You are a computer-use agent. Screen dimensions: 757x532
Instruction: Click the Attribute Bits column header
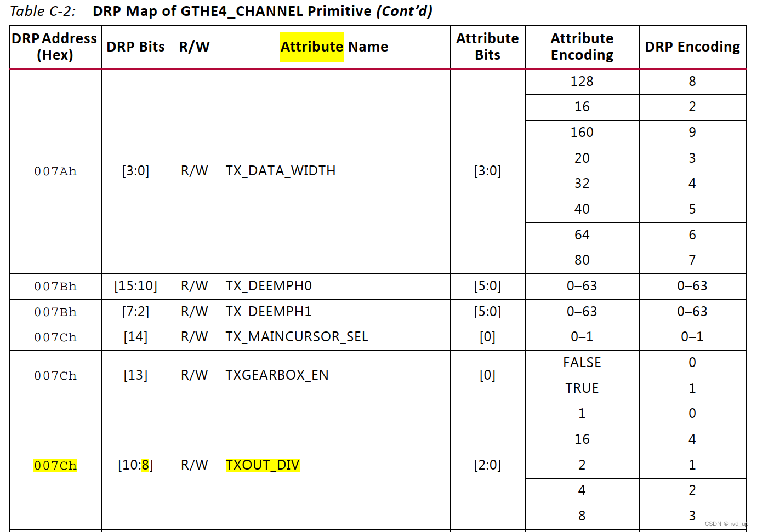487,47
